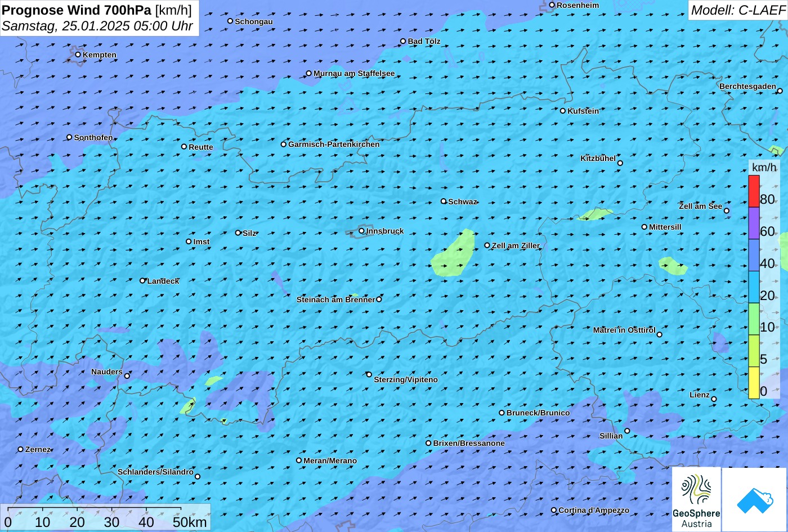
Task: Click the Nauders city marker
Action: coord(127,376)
